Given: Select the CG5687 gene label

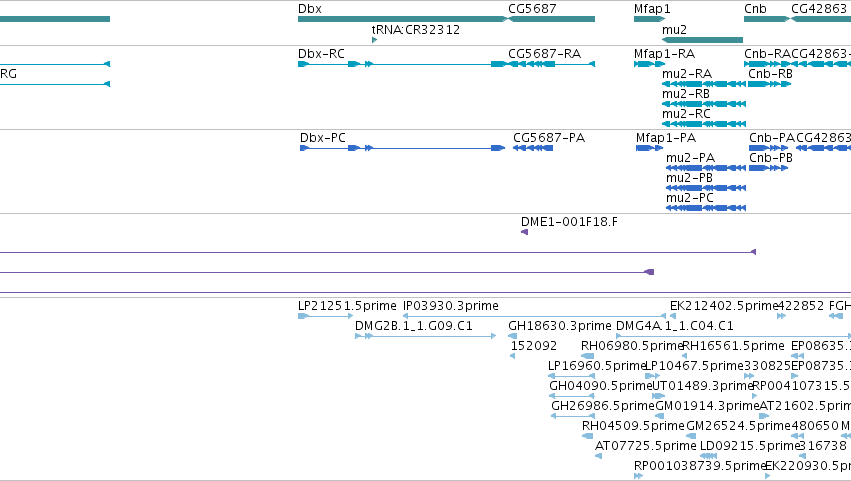Looking at the screenshot, I should 532,9.
